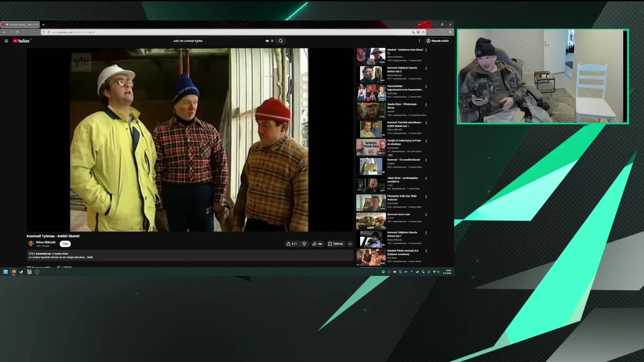Open Reksa Mäkipää channel name link
Screen dimensions: 644x362
(x=46, y=242)
